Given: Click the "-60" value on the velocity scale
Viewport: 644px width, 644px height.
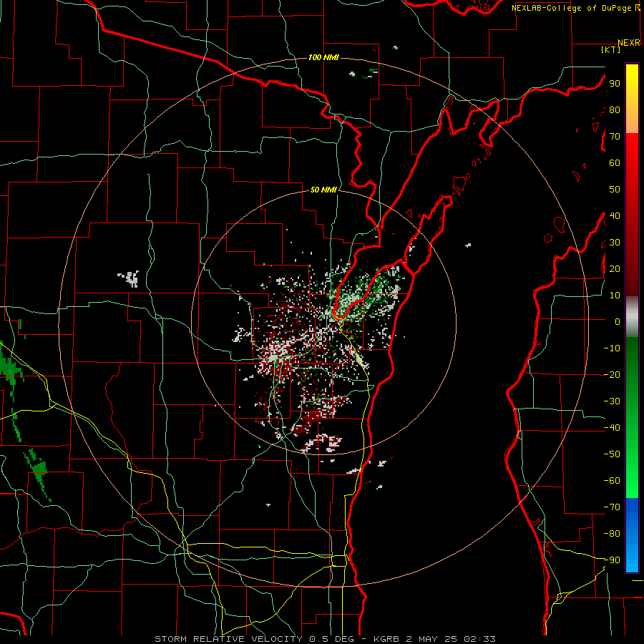Looking at the screenshot, I should (x=612, y=481).
